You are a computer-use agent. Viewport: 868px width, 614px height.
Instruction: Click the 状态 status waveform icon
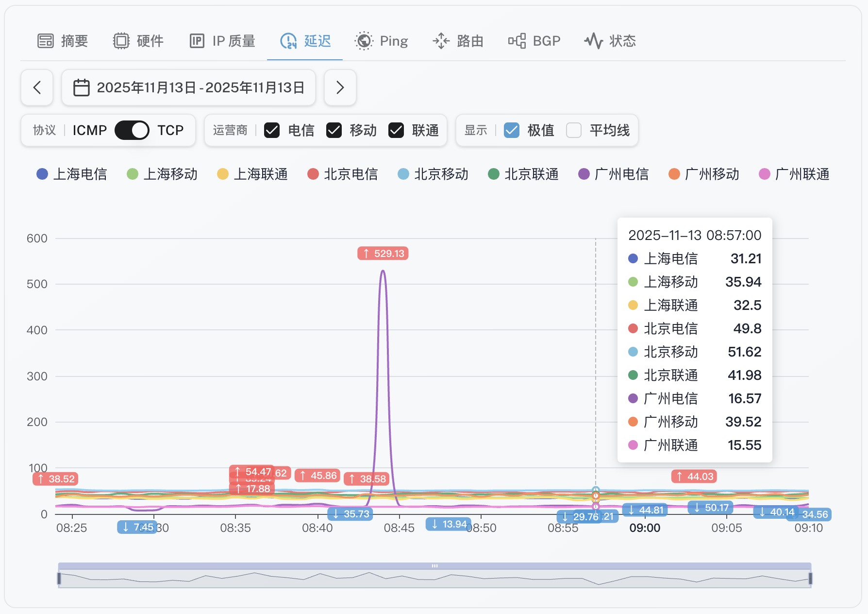[593, 41]
